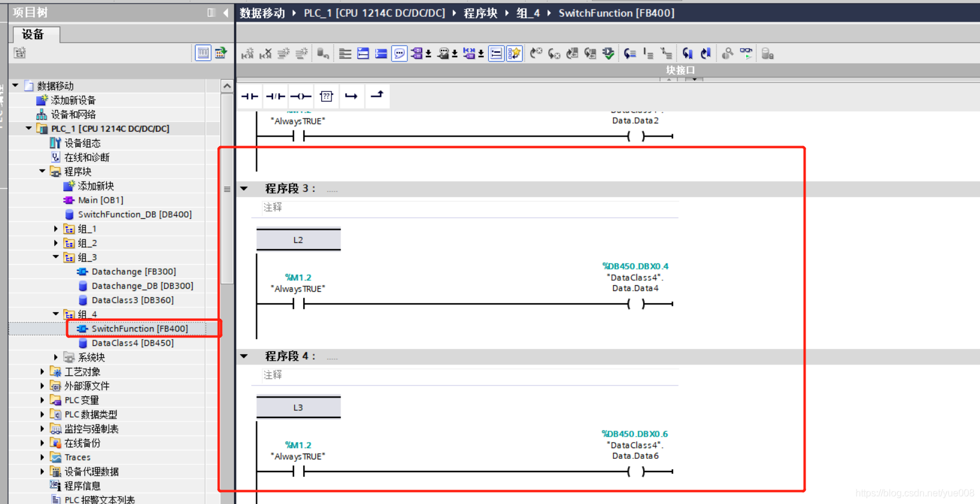
Task: Insert an output coil from favorites
Action: [x=301, y=96]
